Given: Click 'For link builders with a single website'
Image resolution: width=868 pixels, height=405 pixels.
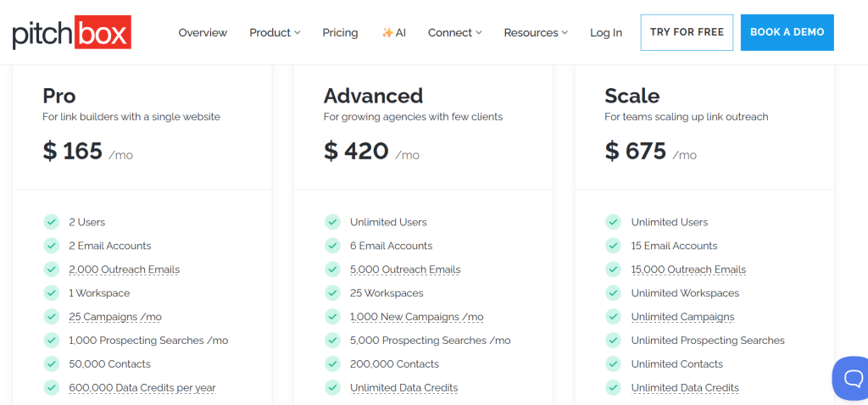Looking at the screenshot, I should tap(131, 117).
